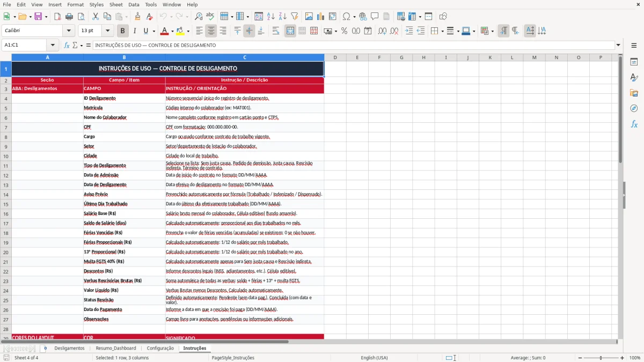Open the font size dropdown
This screenshot has height=362, width=644.
108,31
